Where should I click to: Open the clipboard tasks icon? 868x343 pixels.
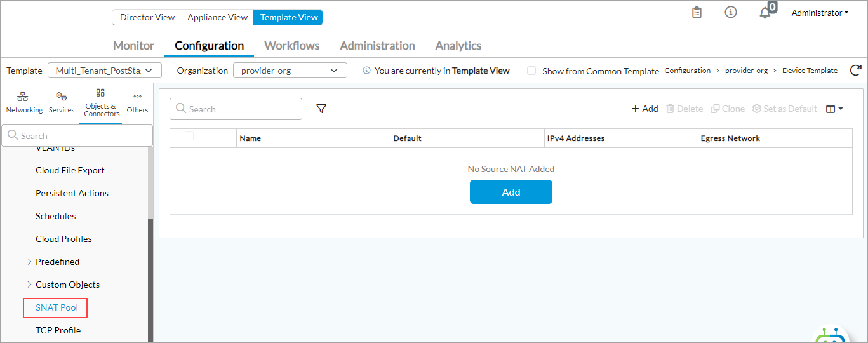pyautogui.click(x=697, y=13)
